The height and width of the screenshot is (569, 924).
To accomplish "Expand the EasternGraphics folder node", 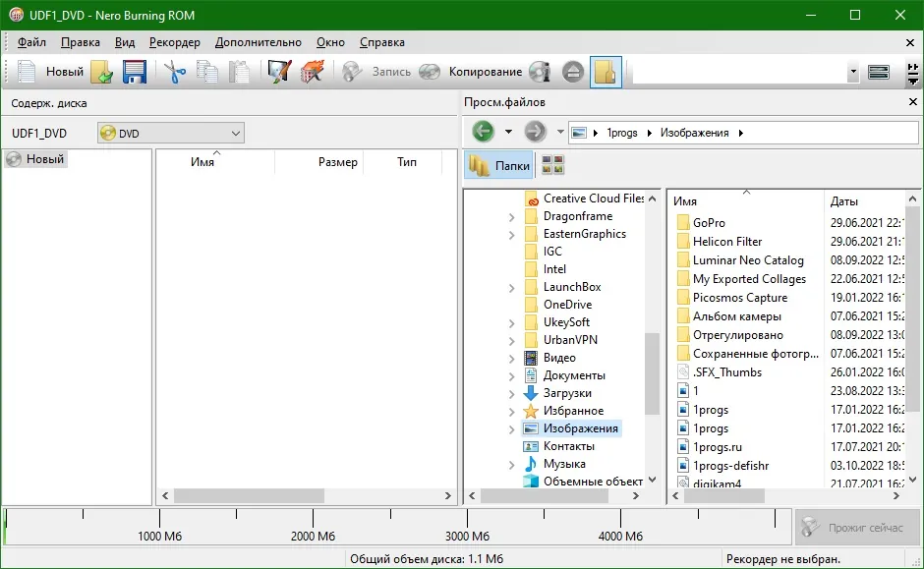I will [x=511, y=235].
